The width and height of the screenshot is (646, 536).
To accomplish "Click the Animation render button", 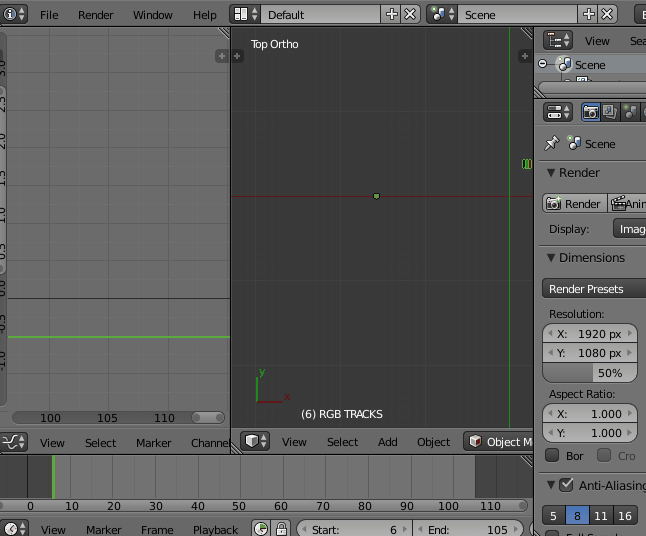I will pyautogui.click(x=627, y=204).
